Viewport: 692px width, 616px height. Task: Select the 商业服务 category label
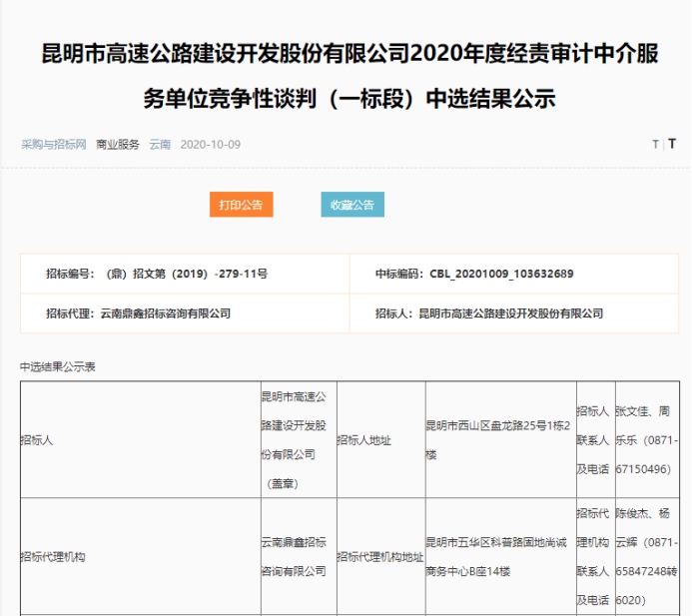pyautogui.click(x=118, y=145)
